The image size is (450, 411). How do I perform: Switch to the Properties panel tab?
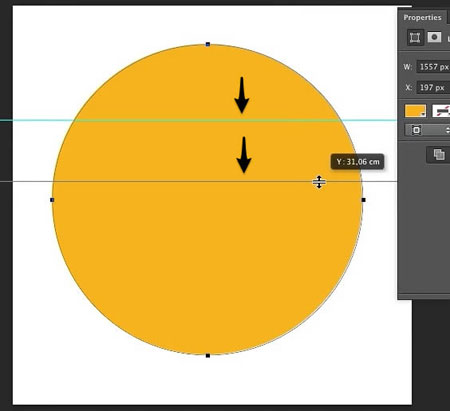pos(422,17)
